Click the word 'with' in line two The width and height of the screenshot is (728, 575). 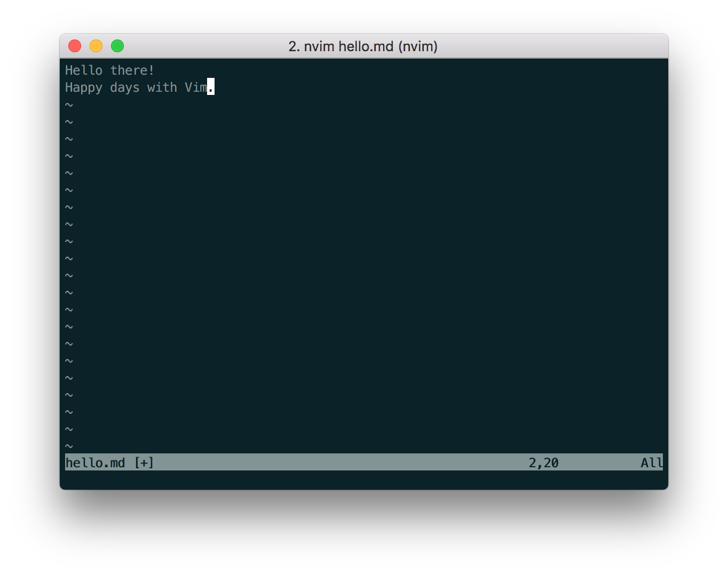point(162,87)
